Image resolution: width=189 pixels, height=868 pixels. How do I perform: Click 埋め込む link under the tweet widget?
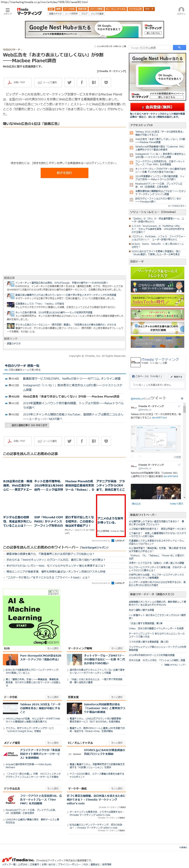click(136, 503)
